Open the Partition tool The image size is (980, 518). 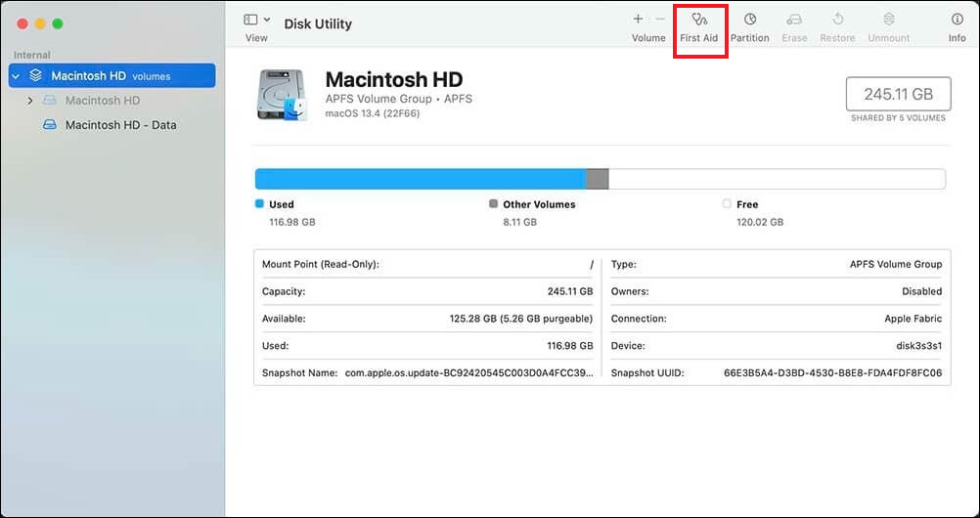point(749,26)
